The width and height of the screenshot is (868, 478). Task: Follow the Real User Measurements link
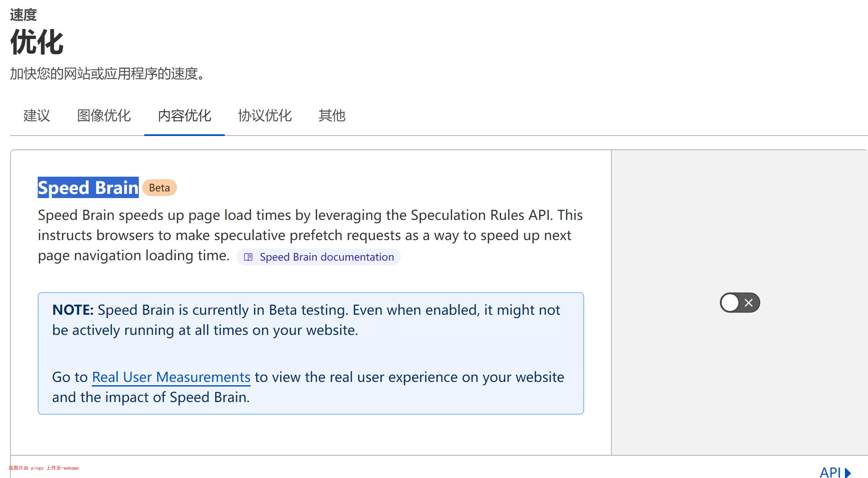pos(171,377)
